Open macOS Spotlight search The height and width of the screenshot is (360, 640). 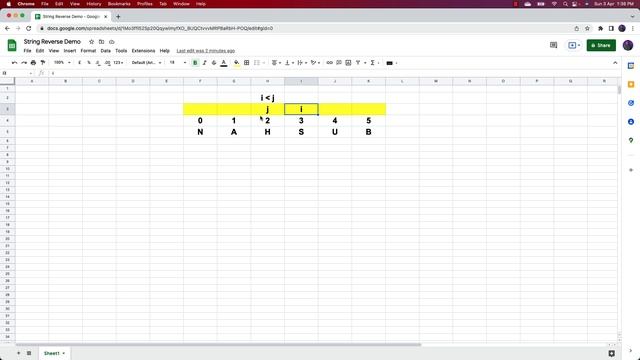[565, 4]
